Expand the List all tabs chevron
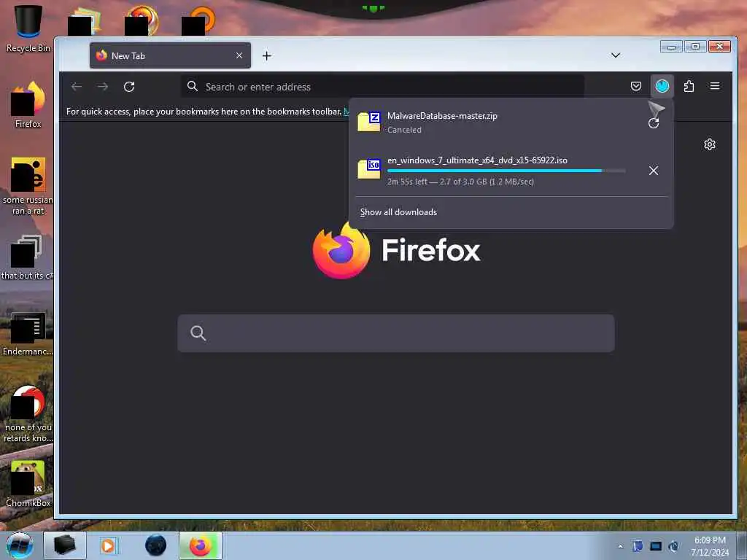The height and width of the screenshot is (560, 747). point(616,55)
